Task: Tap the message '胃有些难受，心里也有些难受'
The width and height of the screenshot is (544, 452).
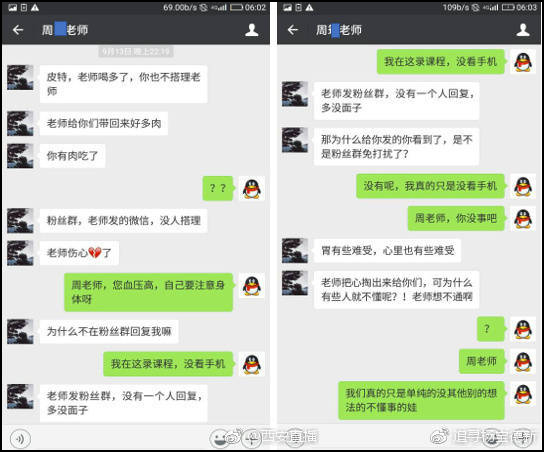Action: [x=388, y=250]
